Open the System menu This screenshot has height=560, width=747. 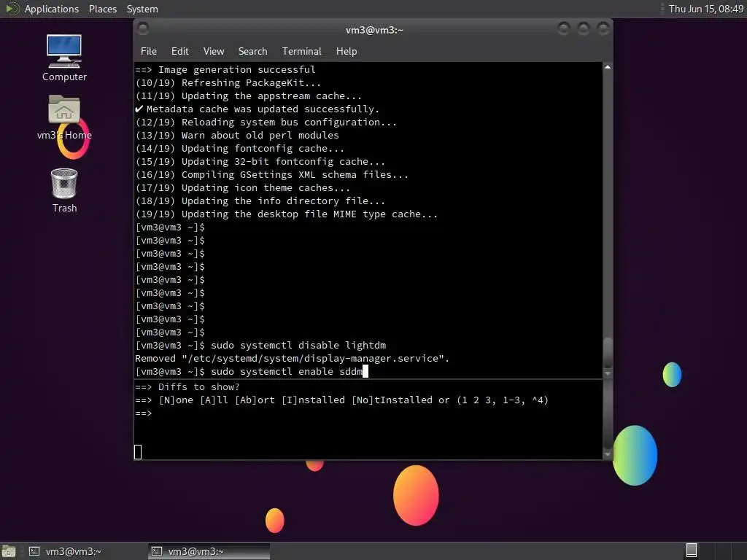(142, 9)
